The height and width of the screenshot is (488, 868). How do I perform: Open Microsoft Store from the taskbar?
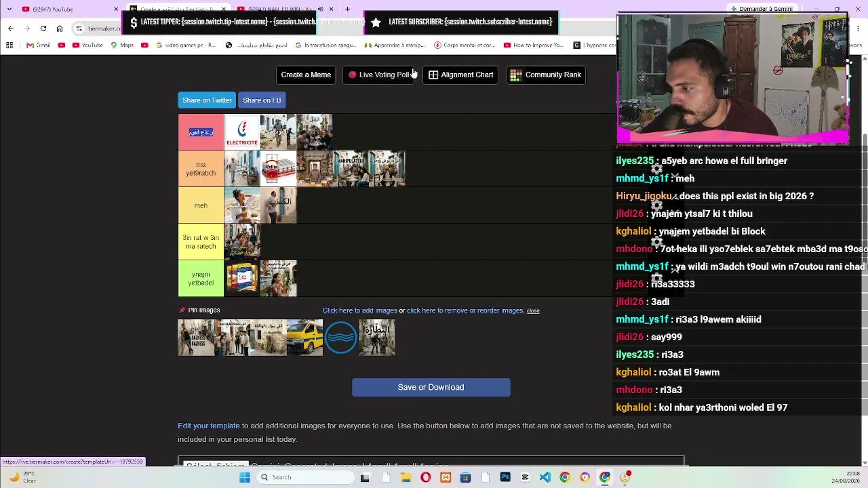click(x=465, y=477)
